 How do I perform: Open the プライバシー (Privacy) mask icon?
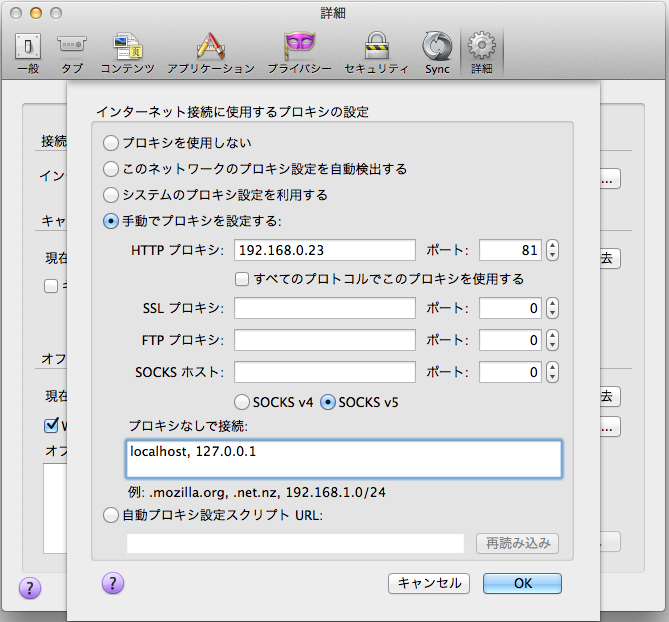300,52
